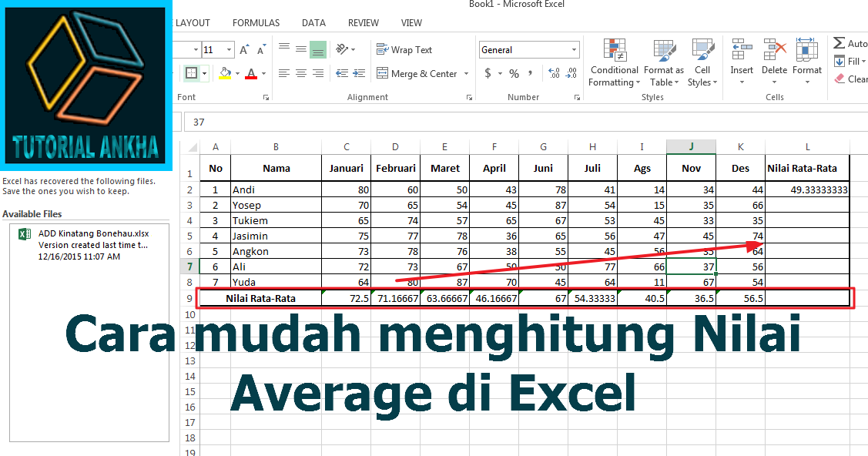868x456 pixels.
Task: Click the Fill Color bucket icon
Action: [224, 72]
